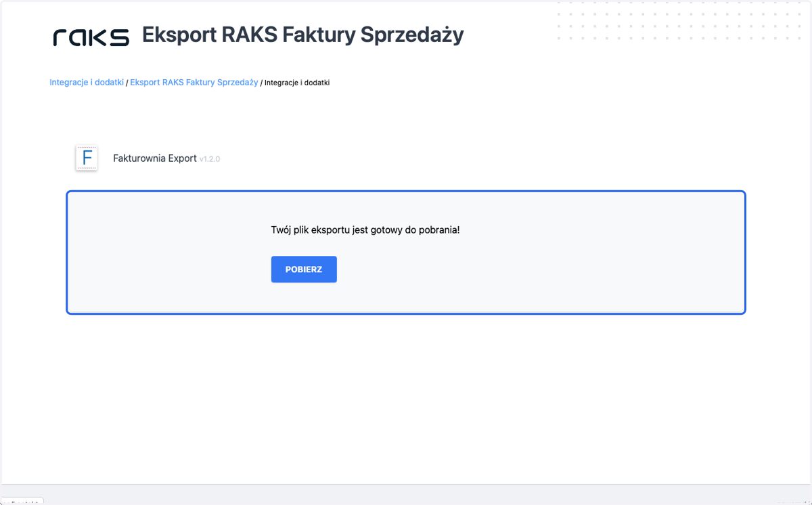Click the v1.2.0 version text

click(210, 159)
